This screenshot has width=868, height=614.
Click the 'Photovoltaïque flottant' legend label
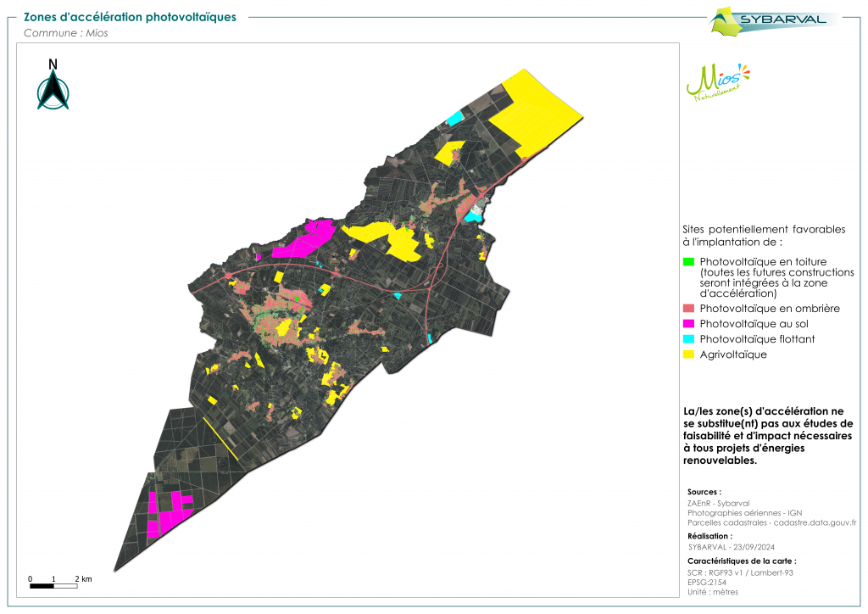coord(757,339)
